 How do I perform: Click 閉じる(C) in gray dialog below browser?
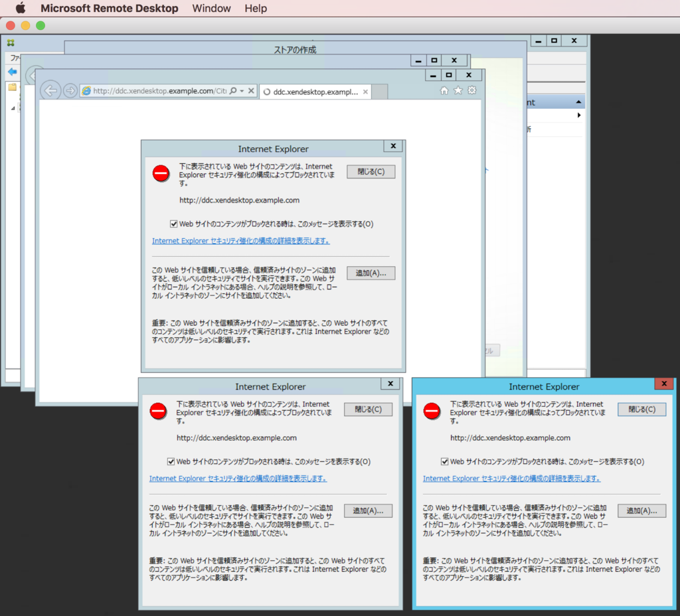368,409
